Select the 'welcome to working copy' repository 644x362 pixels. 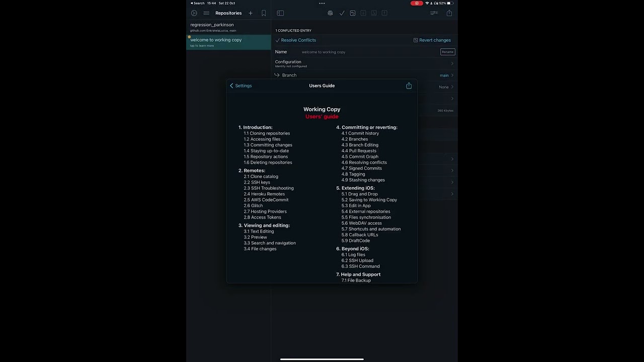pos(229,42)
